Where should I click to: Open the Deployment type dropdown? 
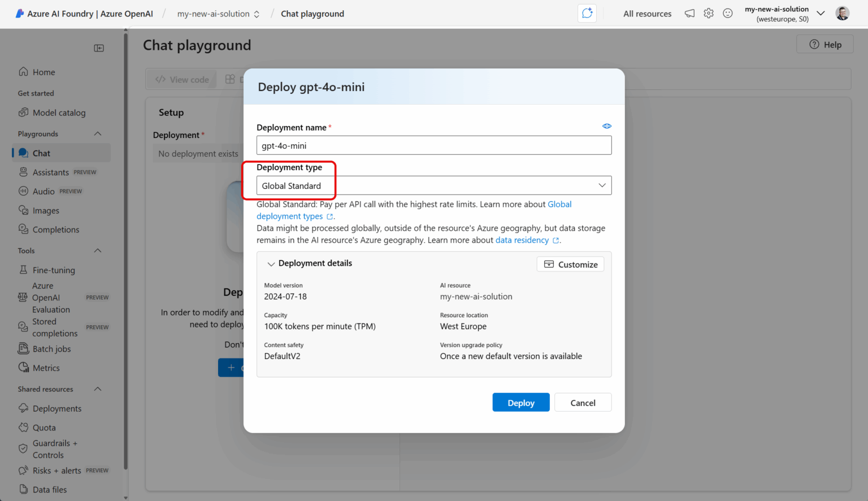(x=601, y=185)
